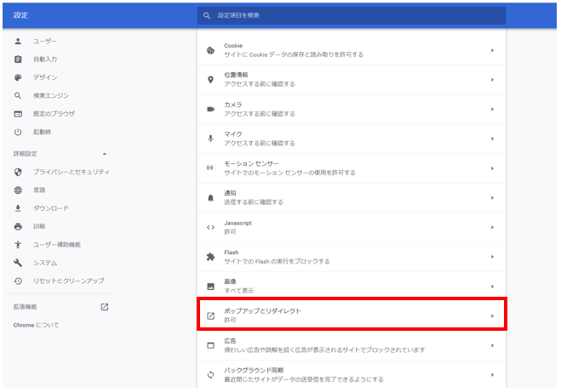Click the カメラ camera icon
561x392 pixels.
(x=210, y=109)
